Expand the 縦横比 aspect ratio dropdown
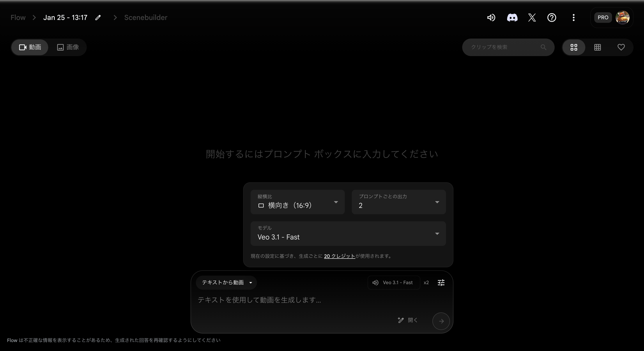 pyautogui.click(x=297, y=202)
